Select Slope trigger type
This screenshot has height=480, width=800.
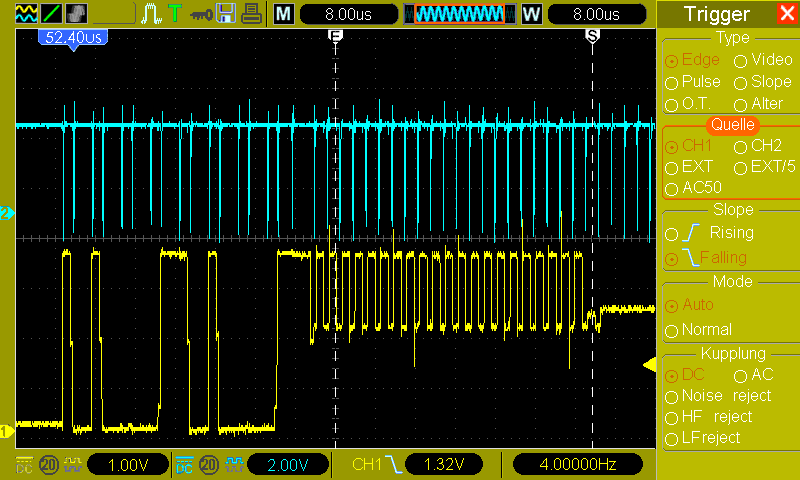[x=763, y=82]
